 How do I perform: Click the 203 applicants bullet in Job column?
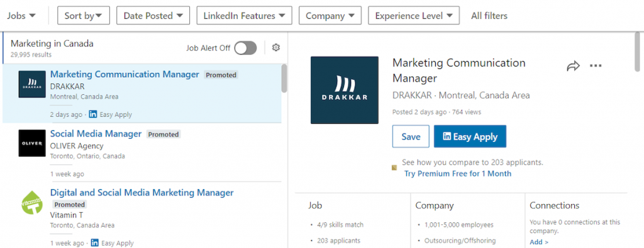point(338,240)
